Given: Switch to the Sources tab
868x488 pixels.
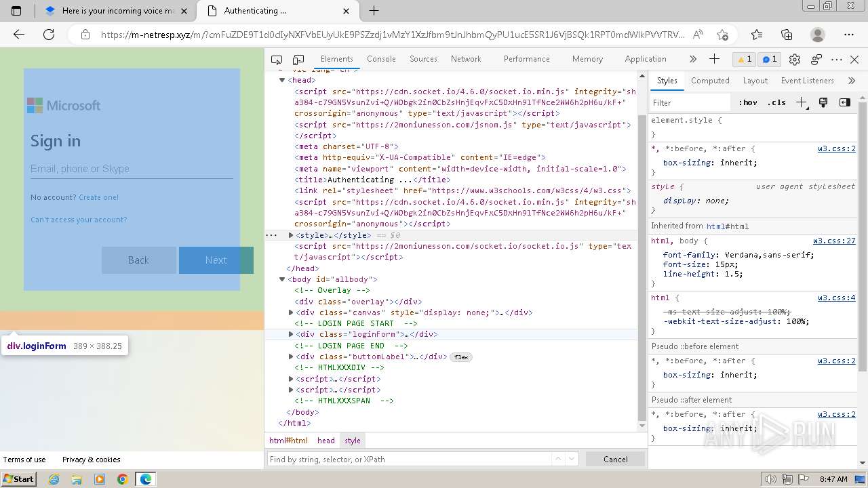Looking at the screenshot, I should click(423, 59).
